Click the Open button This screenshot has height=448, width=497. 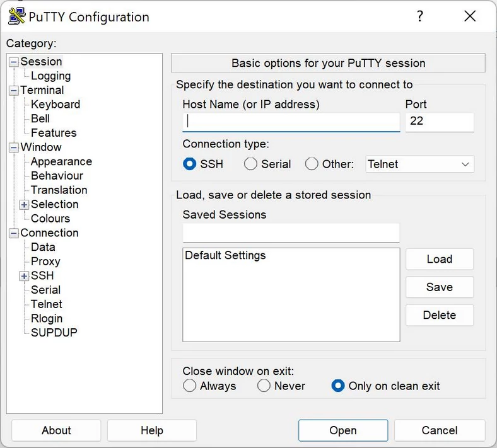tap(342, 430)
